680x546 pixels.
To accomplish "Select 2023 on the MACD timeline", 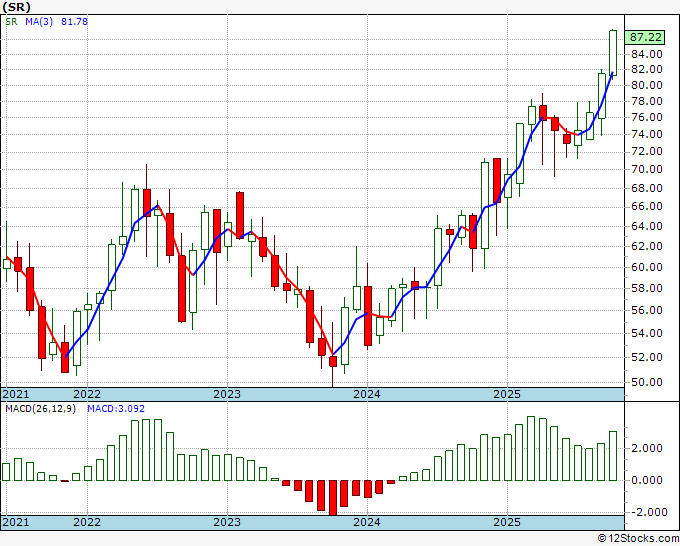I will pyautogui.click(x=227, y=522).
